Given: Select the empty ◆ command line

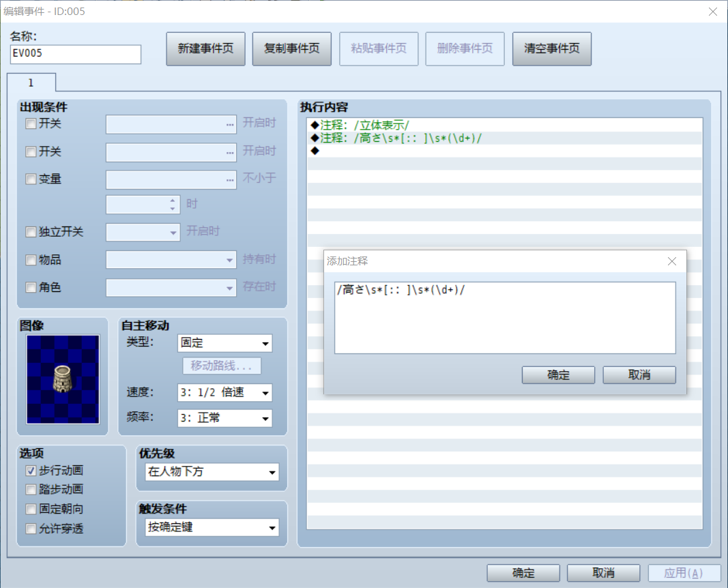Looking at the screenshot, I should pyautogui.click(x=505, y=151).
